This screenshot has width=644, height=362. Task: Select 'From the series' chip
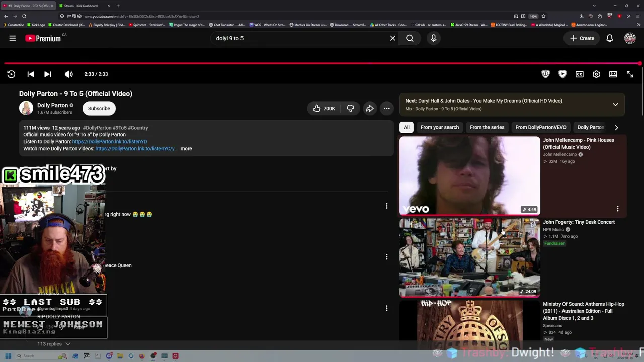[x=487, y=127]
